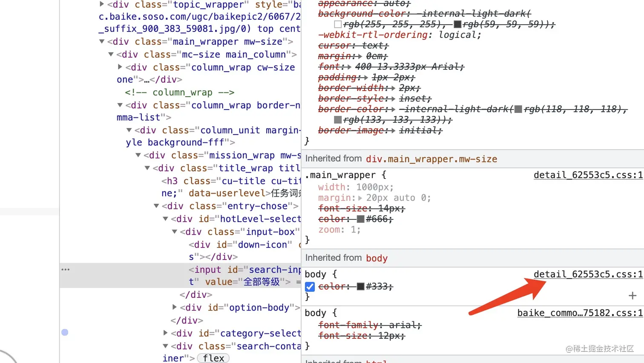
Task: Select the column_wrap HTML comment row
Action: point(179,92)
